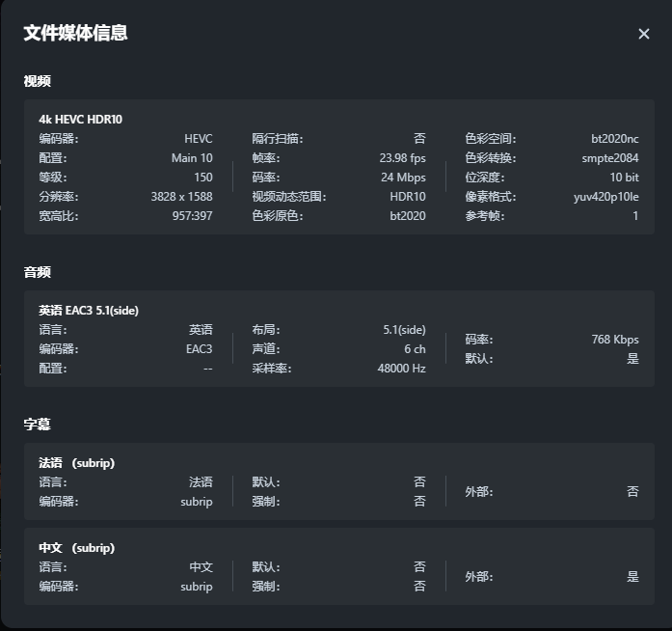Click the 视频 section heading
This screenshot has width=672, height=631.
(37, 81)
